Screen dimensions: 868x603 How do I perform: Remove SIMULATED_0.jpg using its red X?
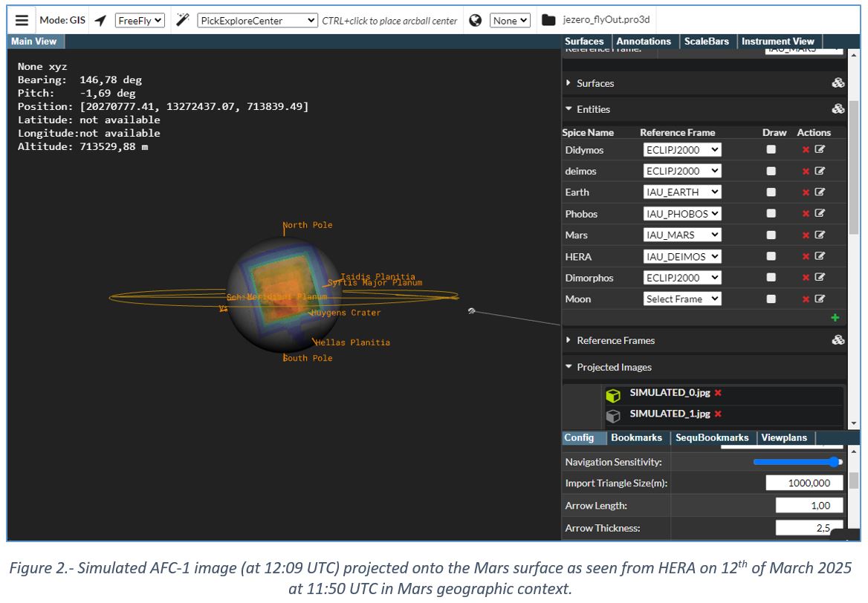(718, 393)
